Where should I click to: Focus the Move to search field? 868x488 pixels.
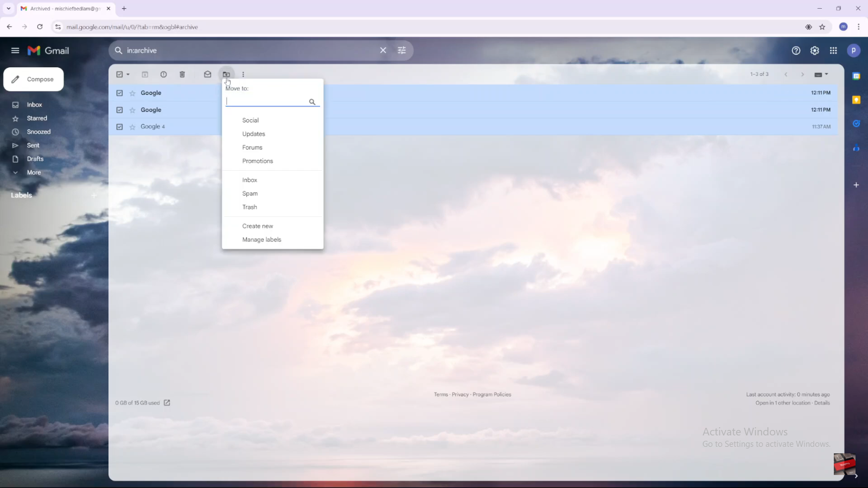[267, 101]
